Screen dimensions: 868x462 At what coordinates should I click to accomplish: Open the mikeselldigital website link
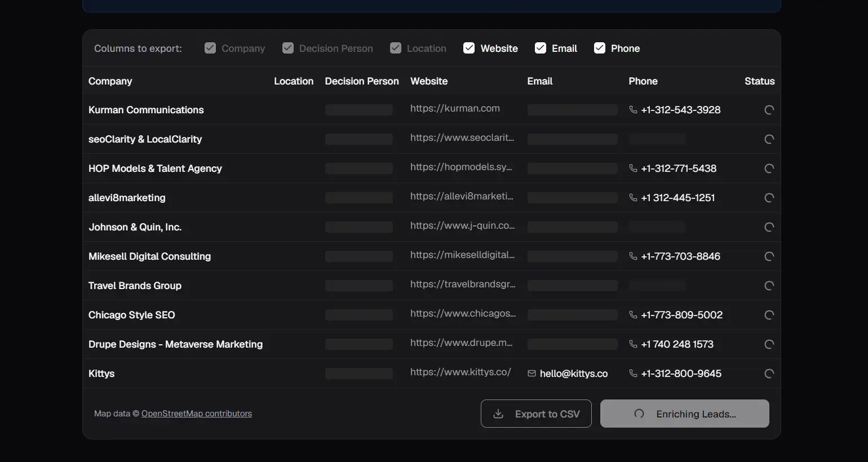pyautogui.click(x=463, y=255)
